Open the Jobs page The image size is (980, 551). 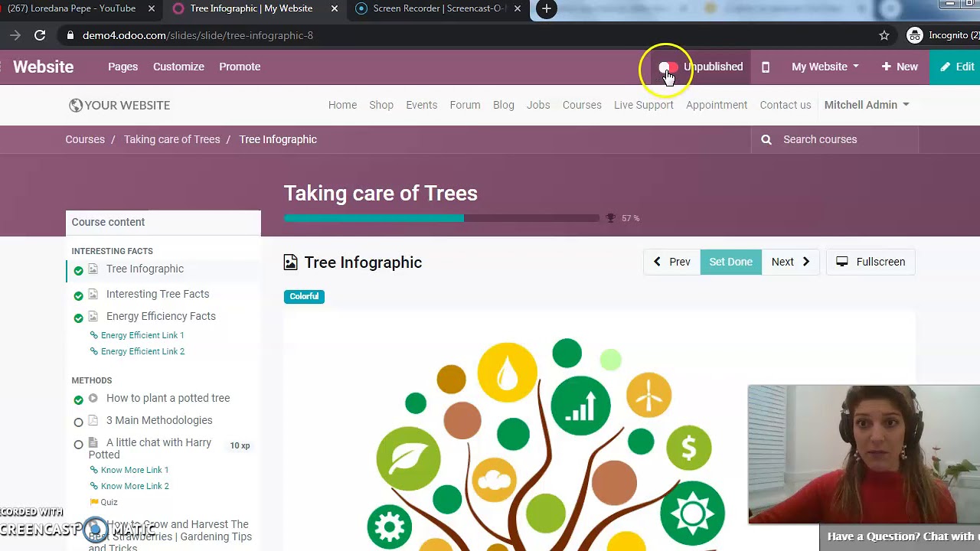(538, 105)
